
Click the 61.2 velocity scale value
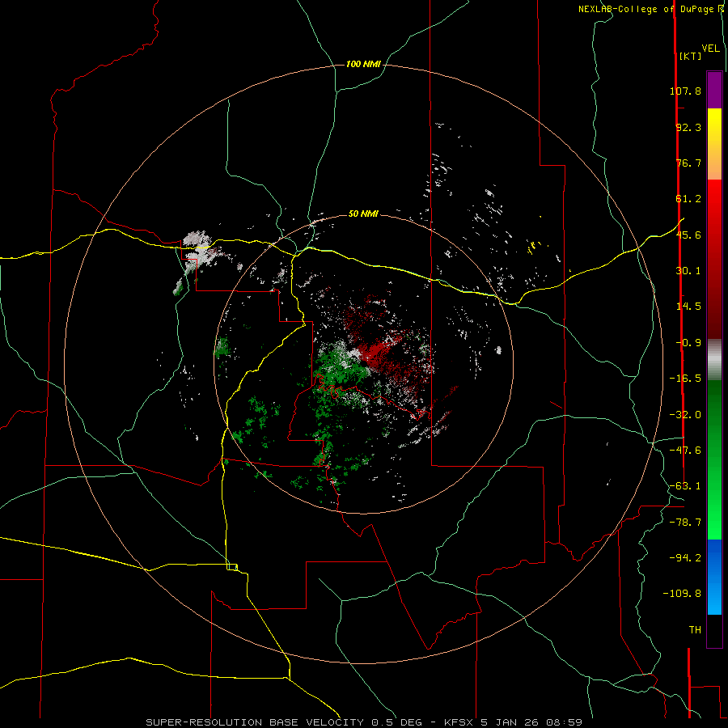(x=688, y=199)
